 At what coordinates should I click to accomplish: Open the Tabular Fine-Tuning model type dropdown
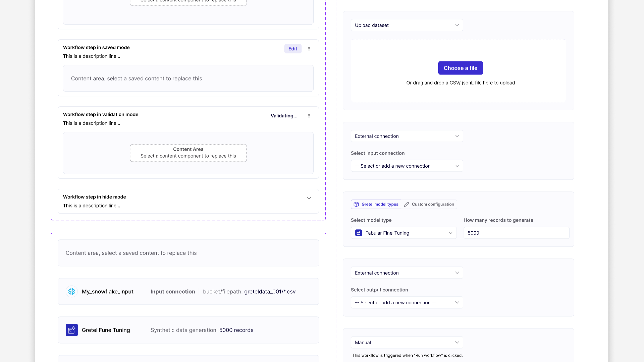404,233
